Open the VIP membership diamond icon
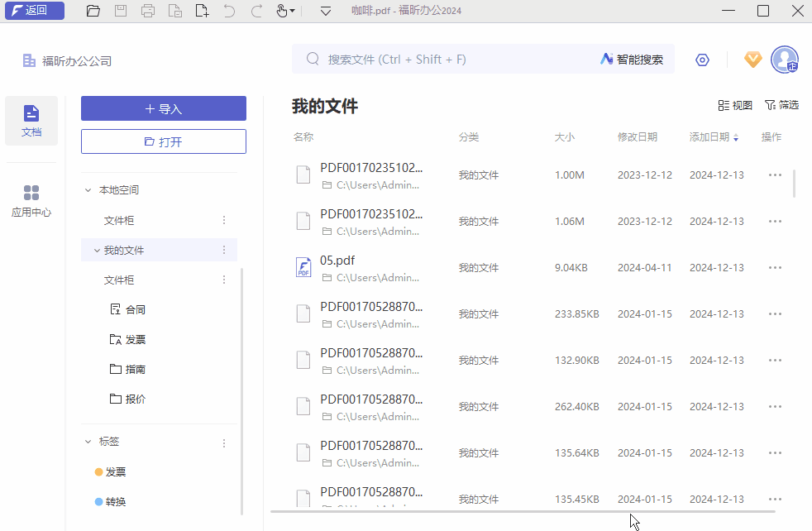This screenshot has width=812, height=531. (752, 60)
